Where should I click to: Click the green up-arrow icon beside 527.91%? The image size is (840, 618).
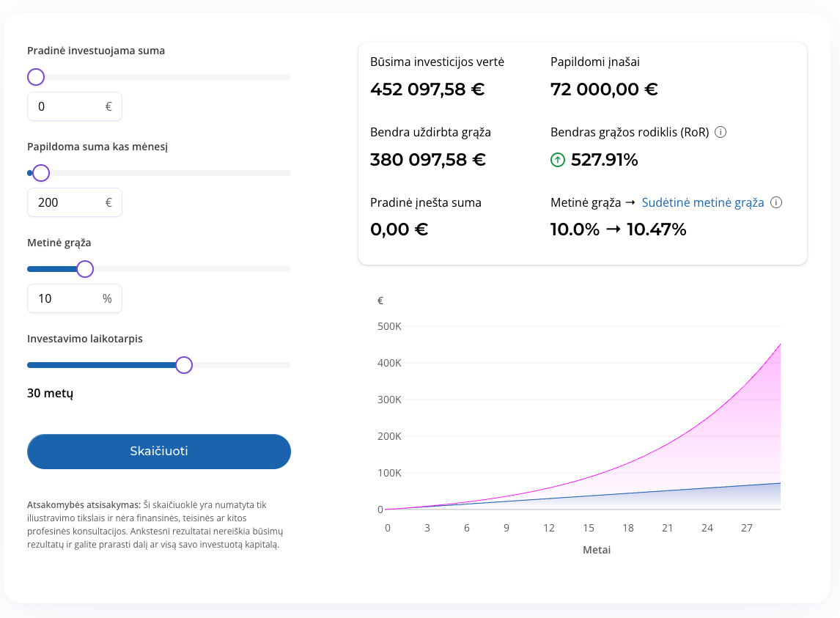pyautogui.click(x=558, y=160)
